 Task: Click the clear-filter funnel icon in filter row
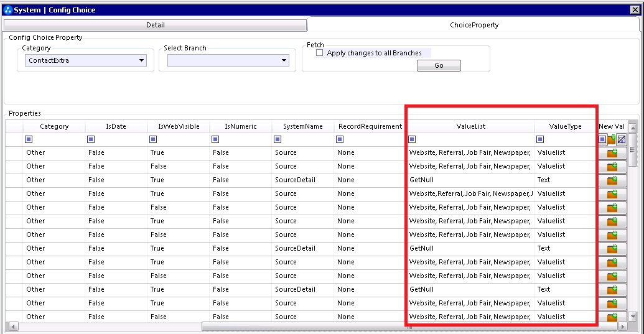(x=622, y=139)
